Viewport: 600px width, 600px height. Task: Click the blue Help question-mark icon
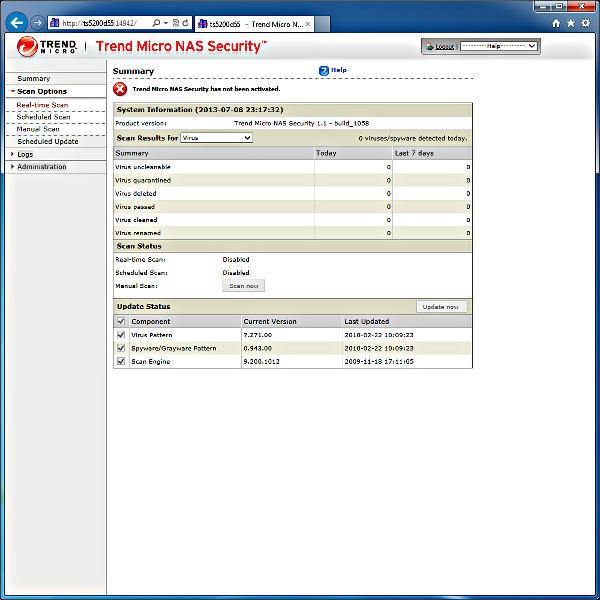point(324,70)
